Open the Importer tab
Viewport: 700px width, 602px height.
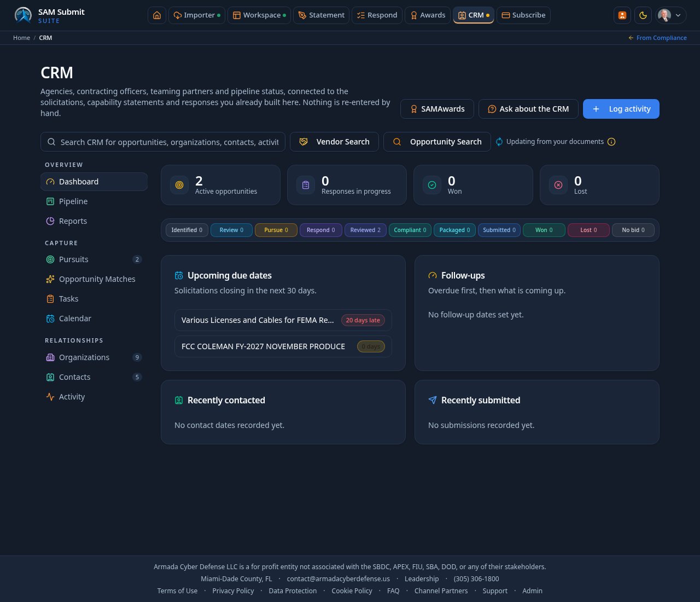197,15
